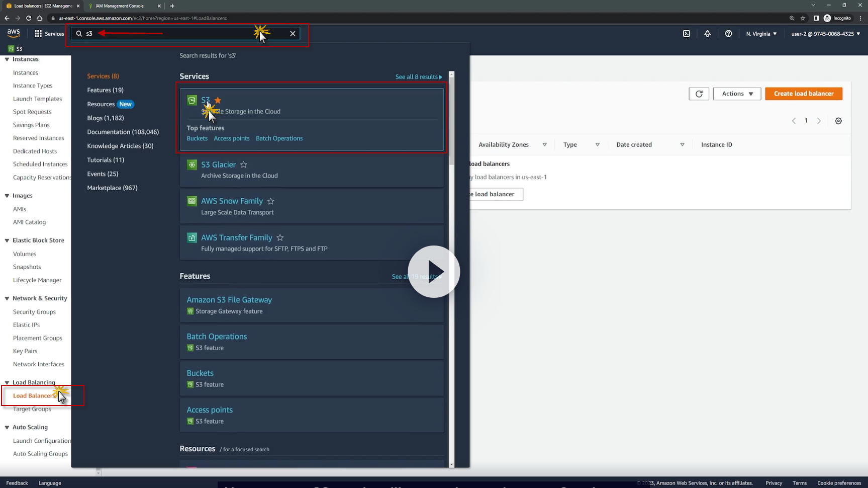Click the S3 Glacier service icon

coord(191,165)
